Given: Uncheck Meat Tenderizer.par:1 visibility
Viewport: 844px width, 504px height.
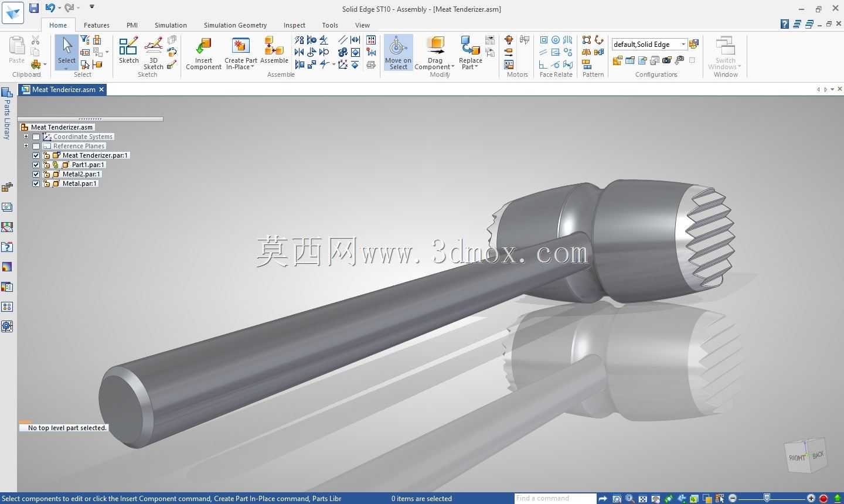Looking at the screenshot, I should tap(36, 155).
